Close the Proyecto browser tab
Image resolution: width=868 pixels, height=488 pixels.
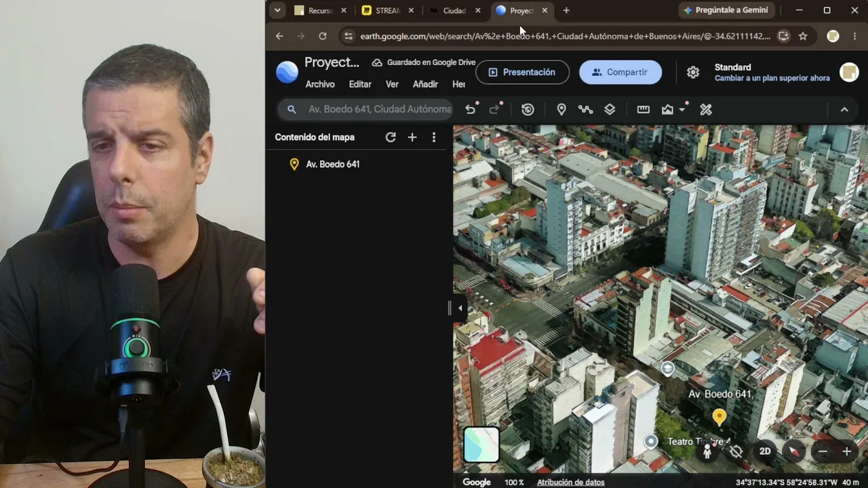coord(545,10)
